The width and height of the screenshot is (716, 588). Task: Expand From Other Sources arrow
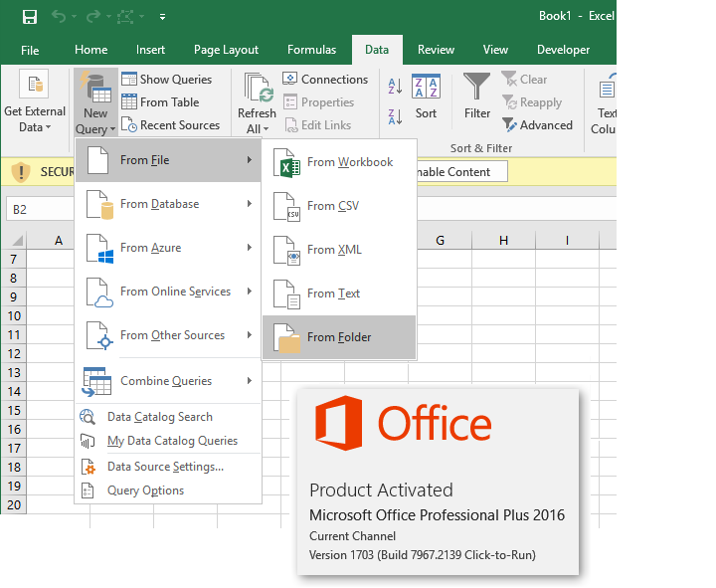[x=250, y=335]
